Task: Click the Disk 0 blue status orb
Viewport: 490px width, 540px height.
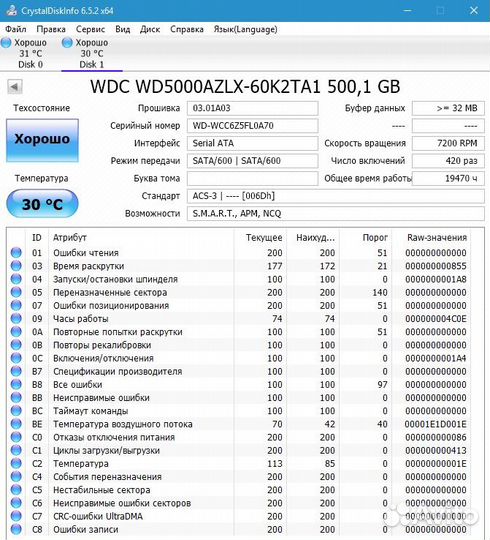Action: coord(6,43)
